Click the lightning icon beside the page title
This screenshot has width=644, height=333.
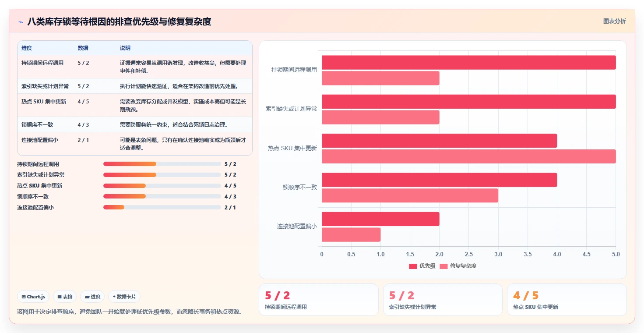[21, 21]
